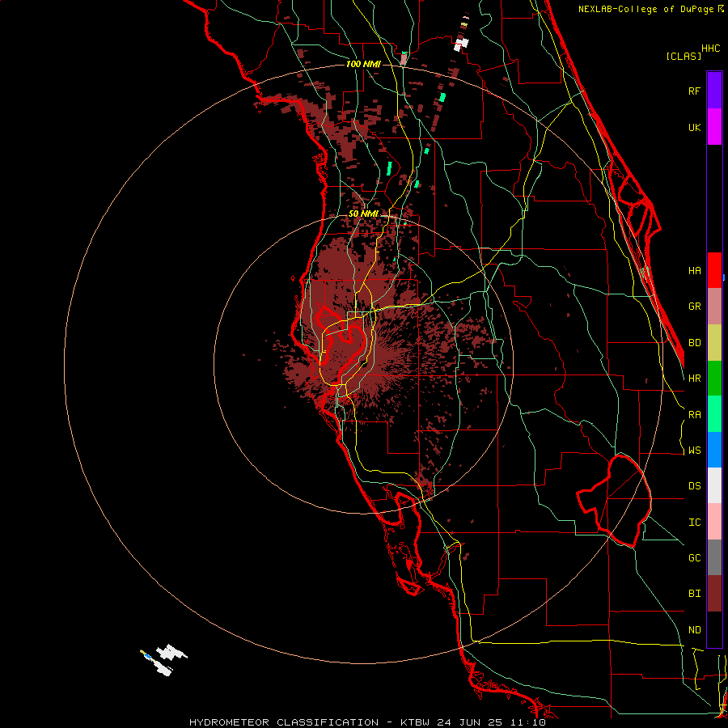Click the 'IC' legend label

tap(695, 523)
